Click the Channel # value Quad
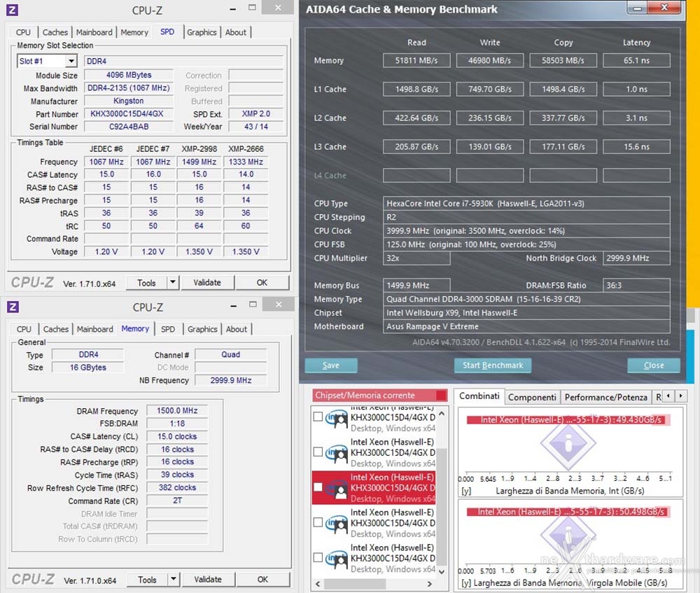 [230, 354]
